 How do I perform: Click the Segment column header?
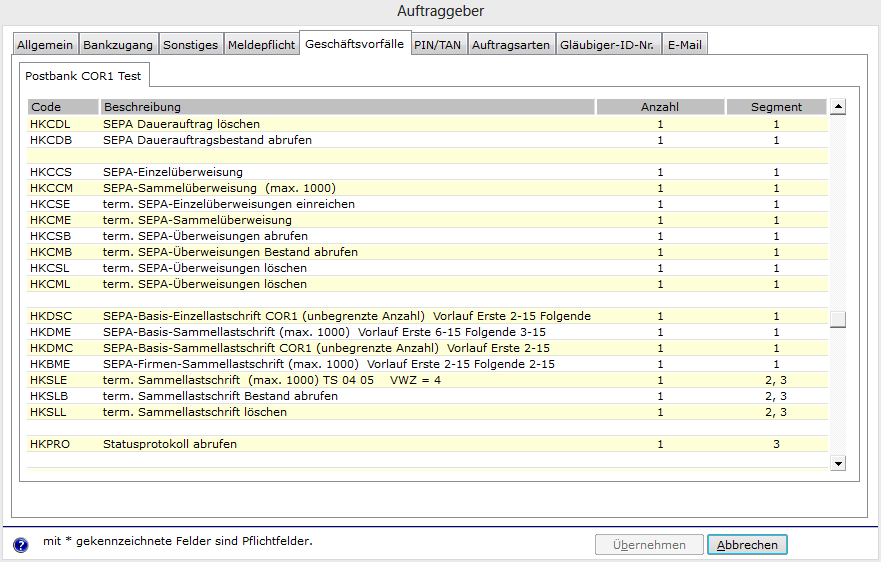coord(776,107)
